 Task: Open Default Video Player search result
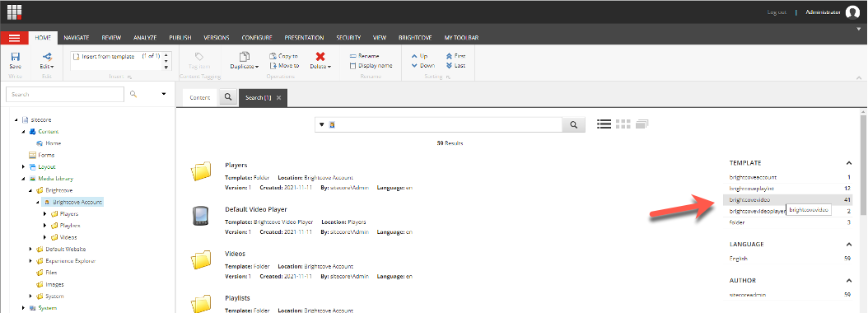click(x=256, y=209)
